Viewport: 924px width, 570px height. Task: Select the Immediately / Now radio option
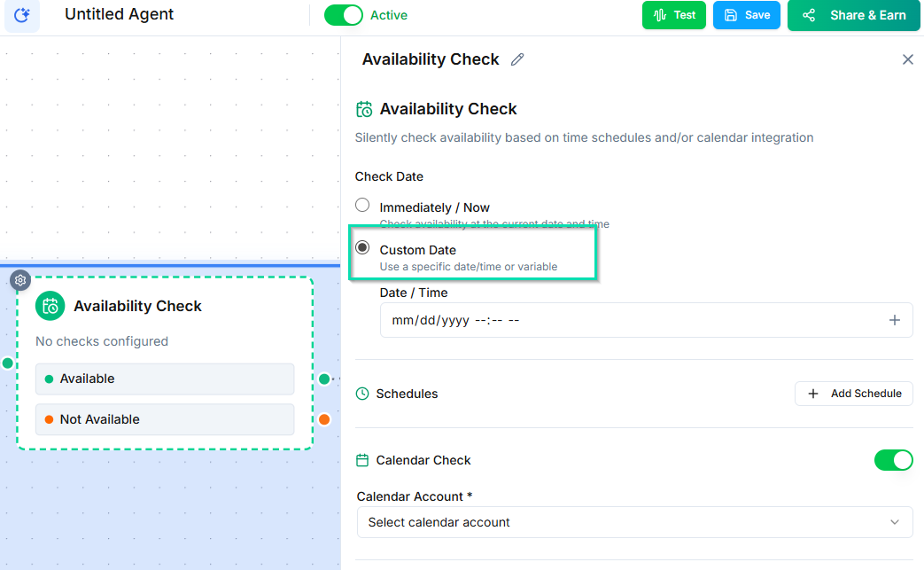point(362,206)
